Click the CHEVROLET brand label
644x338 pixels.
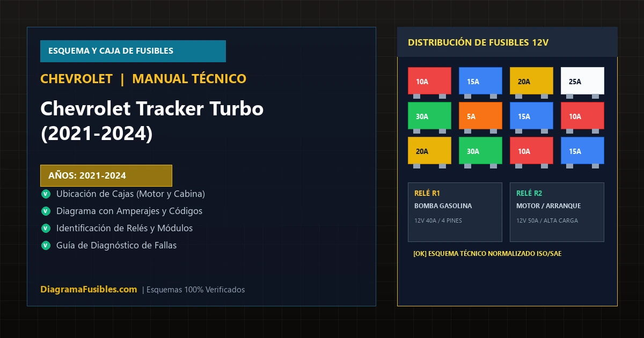point(76,79)
